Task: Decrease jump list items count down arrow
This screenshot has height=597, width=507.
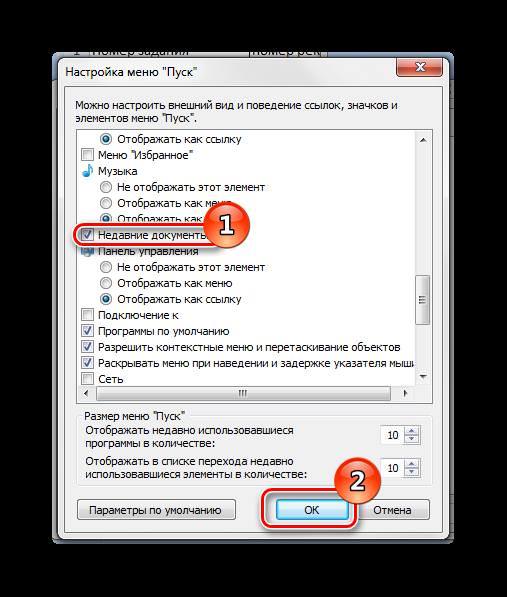Action: click(x=411, y=472)
